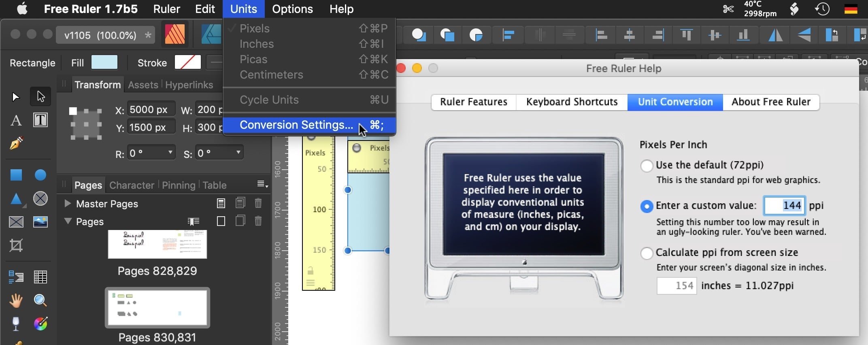Select the Vector Crop tool
Image resolution: width=868 pixels, height=345 pixels.
tap(16, 245)
